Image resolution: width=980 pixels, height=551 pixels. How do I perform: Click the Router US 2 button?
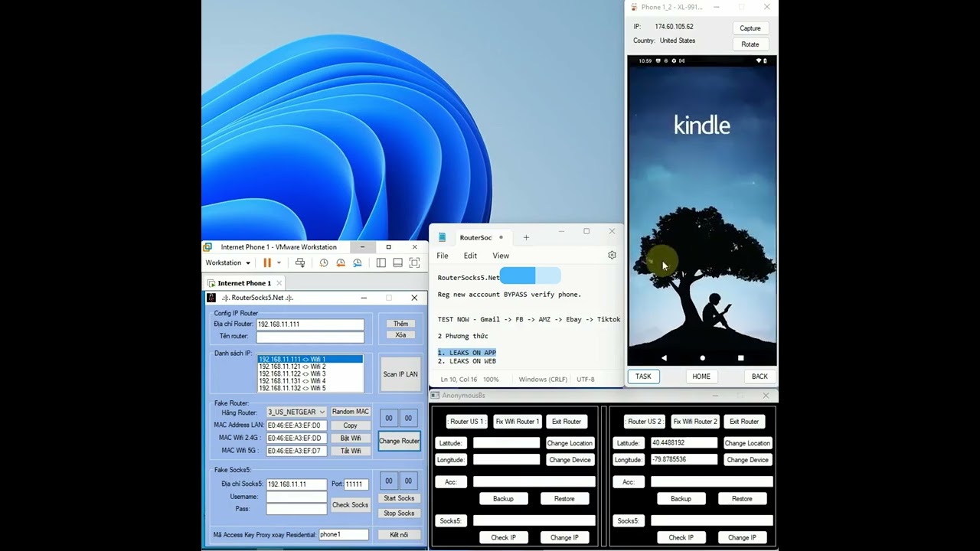[644, 422]
